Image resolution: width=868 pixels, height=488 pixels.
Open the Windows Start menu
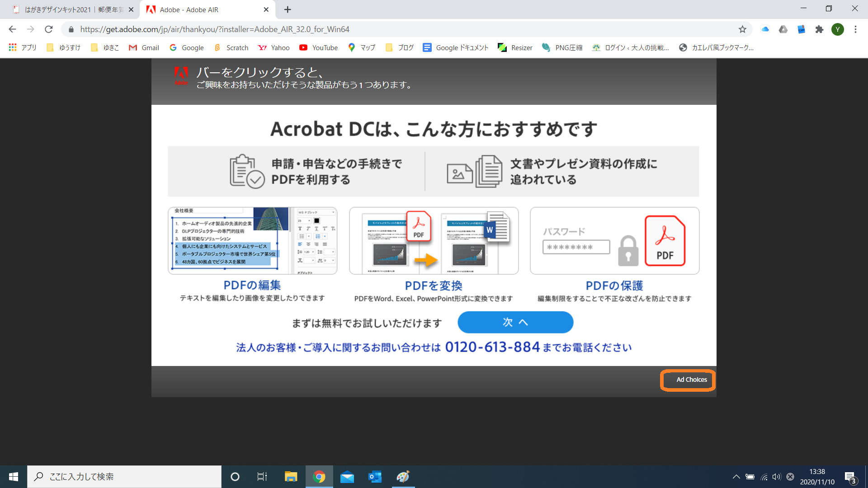pos(14,477)
